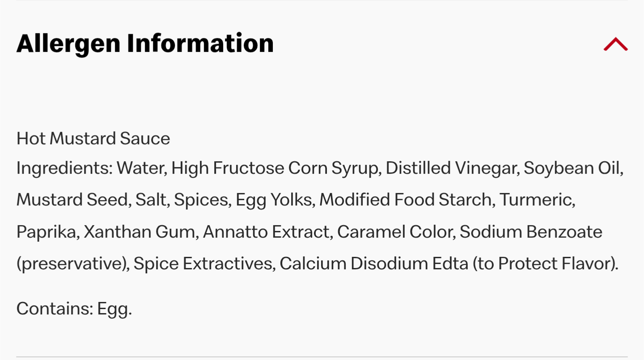The width and height of the screenshot is (644, 360).
Task: Click the "Mustard Seed" ingredient text
Action: (x=72, y=200)
